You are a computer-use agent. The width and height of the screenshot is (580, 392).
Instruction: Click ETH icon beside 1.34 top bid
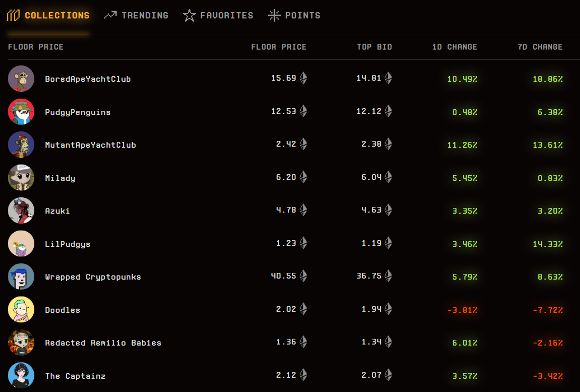388,342
